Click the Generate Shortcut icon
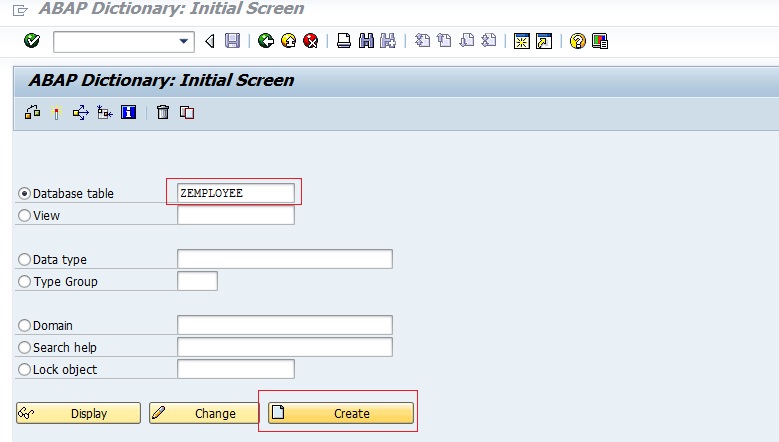The height and width of the screenshot is (442, 779). tap(544, 41)
